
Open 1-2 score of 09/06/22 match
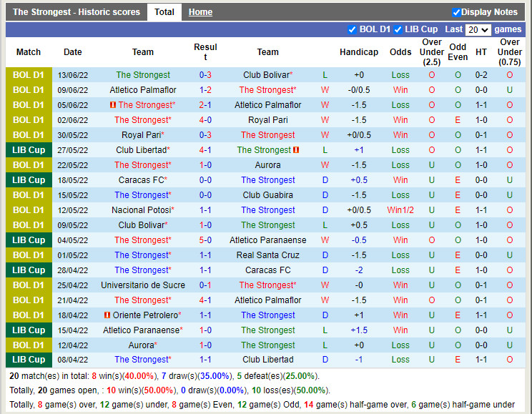tap(205, 90)
